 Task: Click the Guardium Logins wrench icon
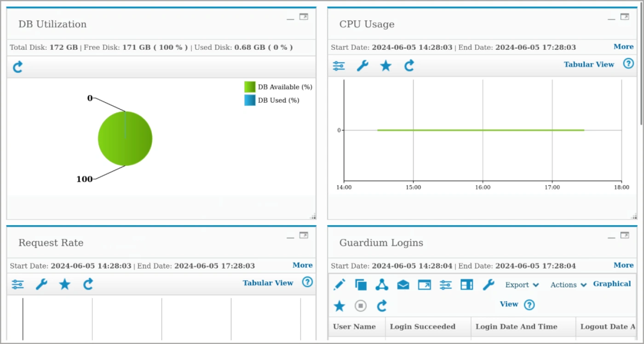tap(488, 285)
